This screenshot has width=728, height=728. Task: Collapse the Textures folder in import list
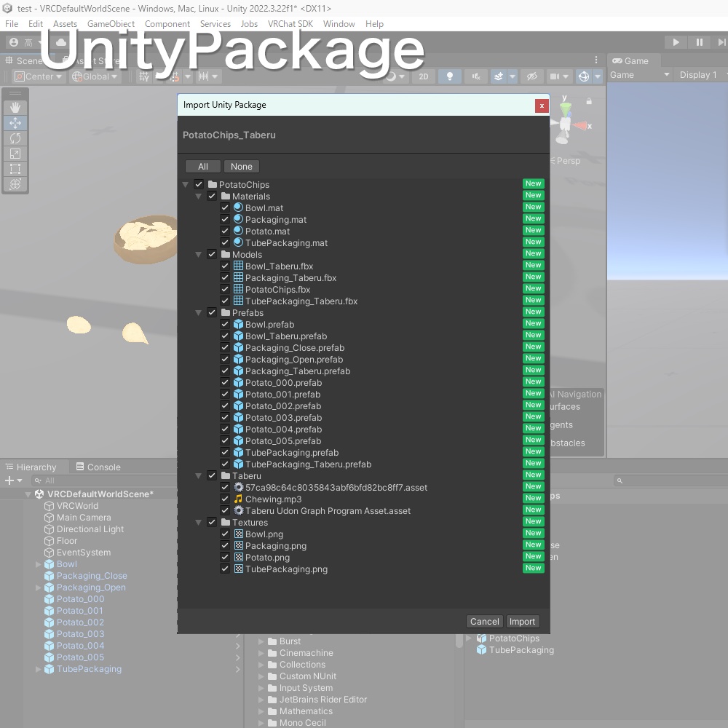point(198,522)
